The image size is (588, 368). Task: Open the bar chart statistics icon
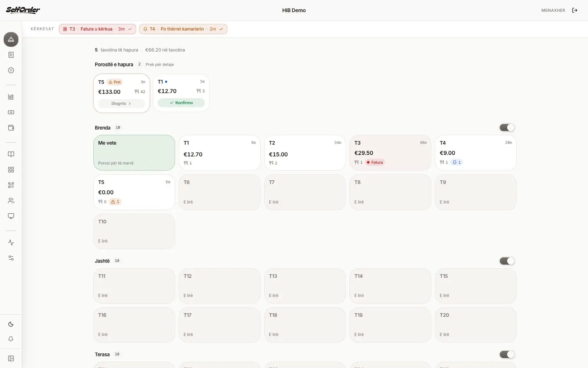click(x=11, y=97)
